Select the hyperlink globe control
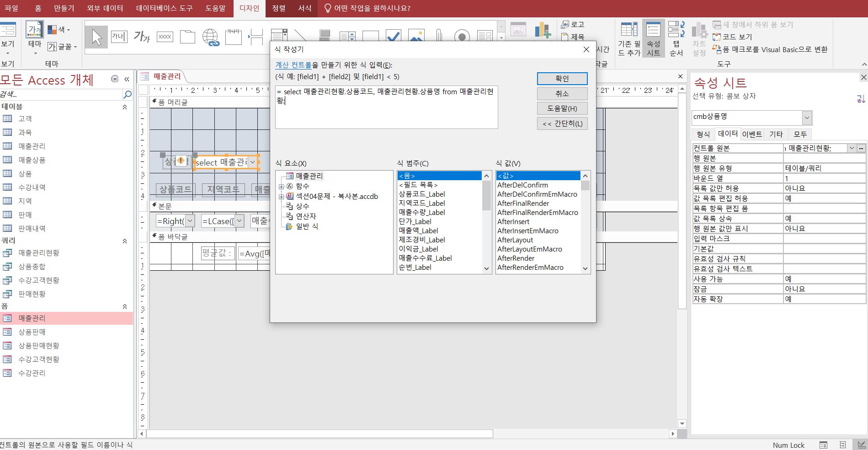This screenshot has height=450, width=868. [x=210, y=37]
